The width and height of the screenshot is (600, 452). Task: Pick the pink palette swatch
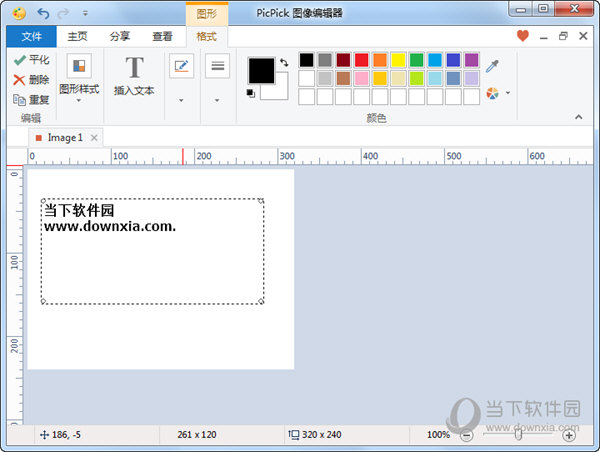tap(362, 78)
